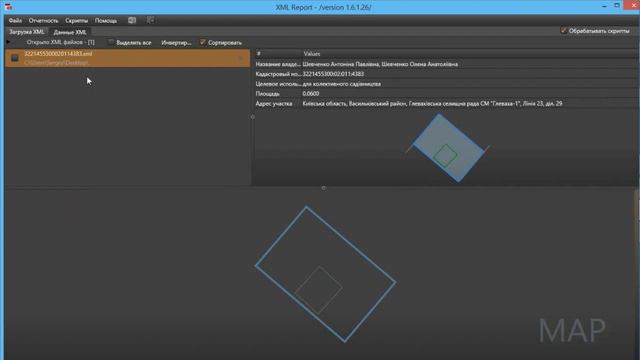Click the Открыто XML файлов - [1] label
The width and height of the screenshot is (640, 360).
(x=60, y=42)
